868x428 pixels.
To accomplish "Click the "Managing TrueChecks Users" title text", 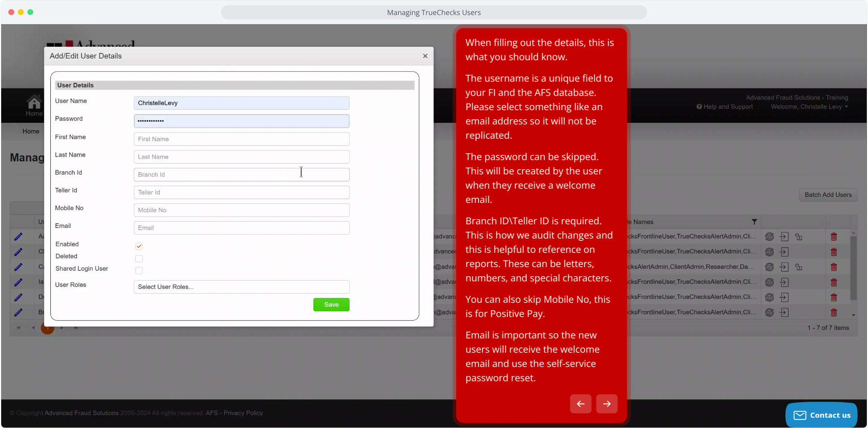I will (434, 12).
